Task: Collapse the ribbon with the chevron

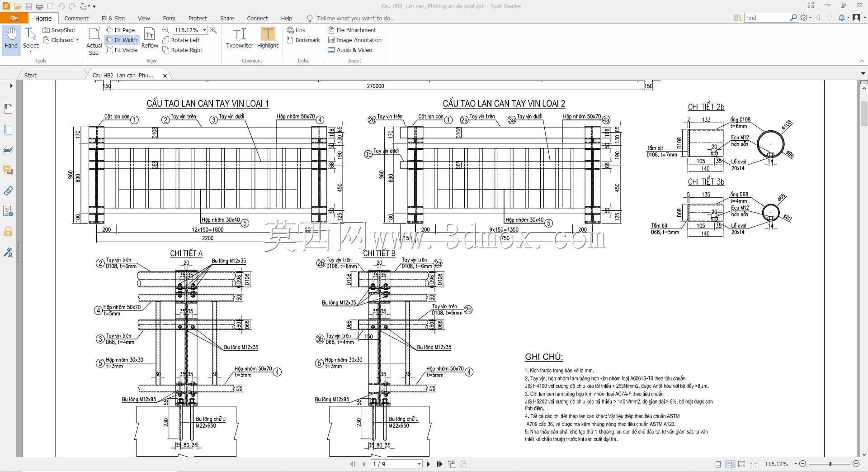Action: point(861,61)
